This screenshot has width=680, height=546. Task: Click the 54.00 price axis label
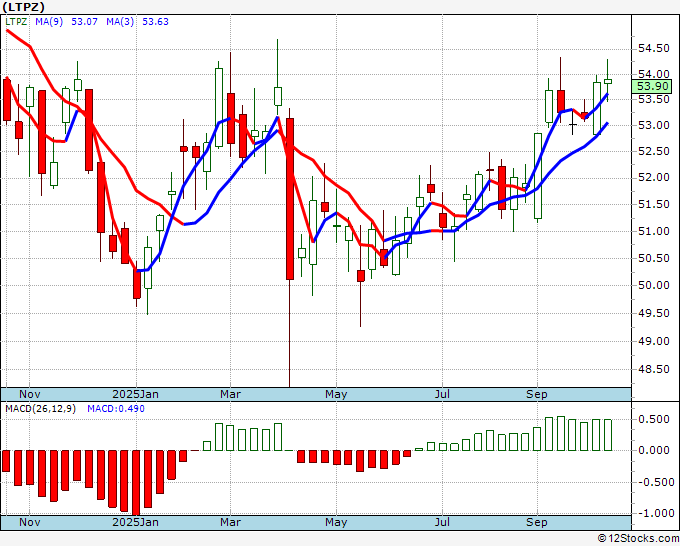(x=654, y=75)
